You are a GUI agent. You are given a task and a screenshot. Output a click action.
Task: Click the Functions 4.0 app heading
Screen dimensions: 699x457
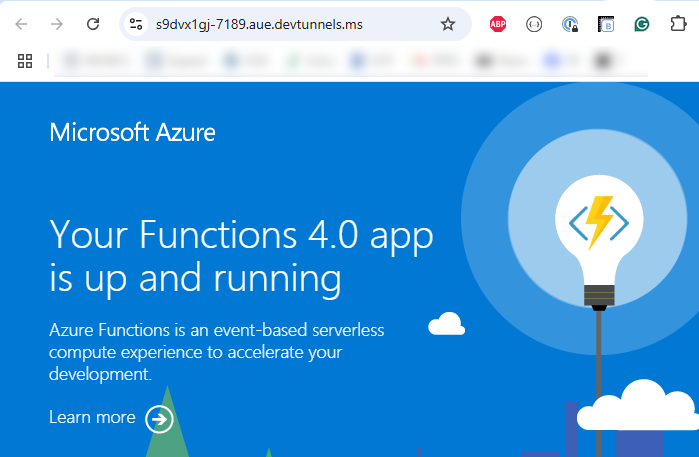241,254
